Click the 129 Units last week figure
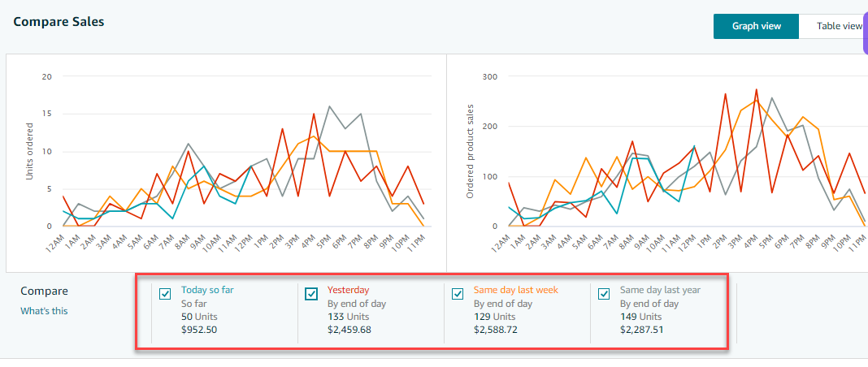 click(494, 316)
